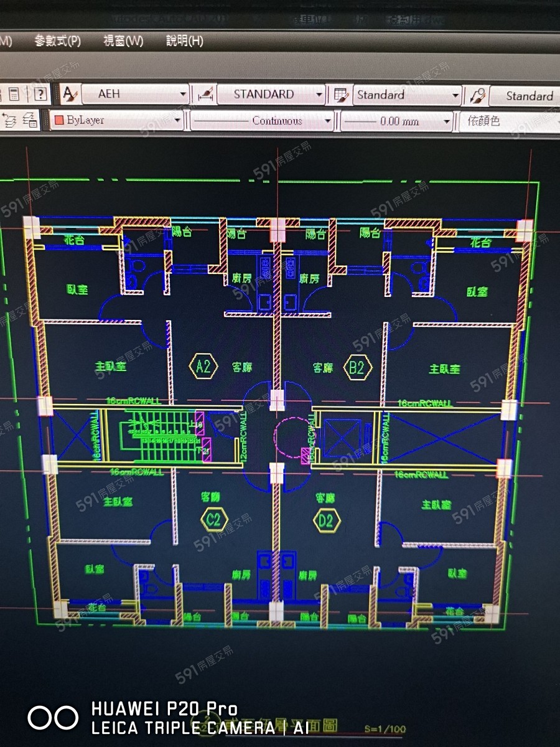Click the Help question mark icon
560x747 pixels.
[40, 94]
